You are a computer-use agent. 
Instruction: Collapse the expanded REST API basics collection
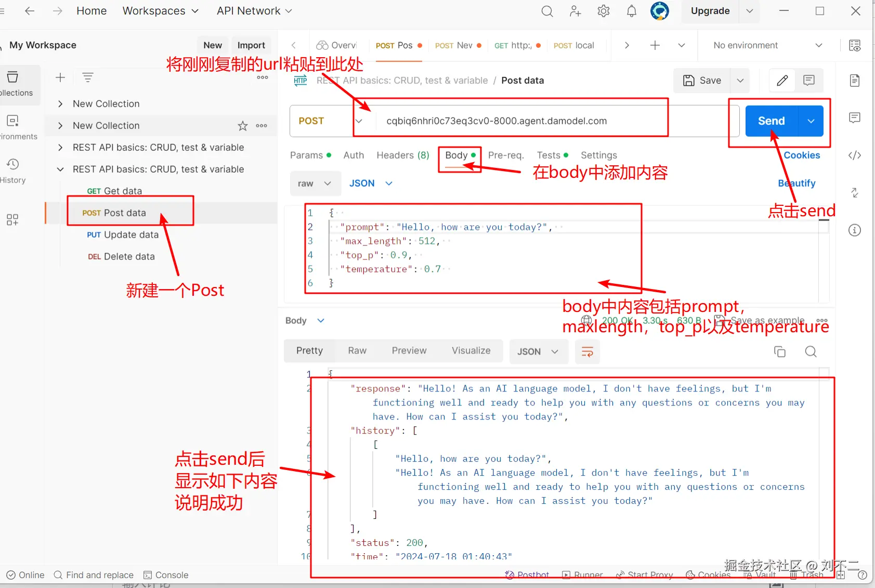pyautogui.click(x=60, y=169)
